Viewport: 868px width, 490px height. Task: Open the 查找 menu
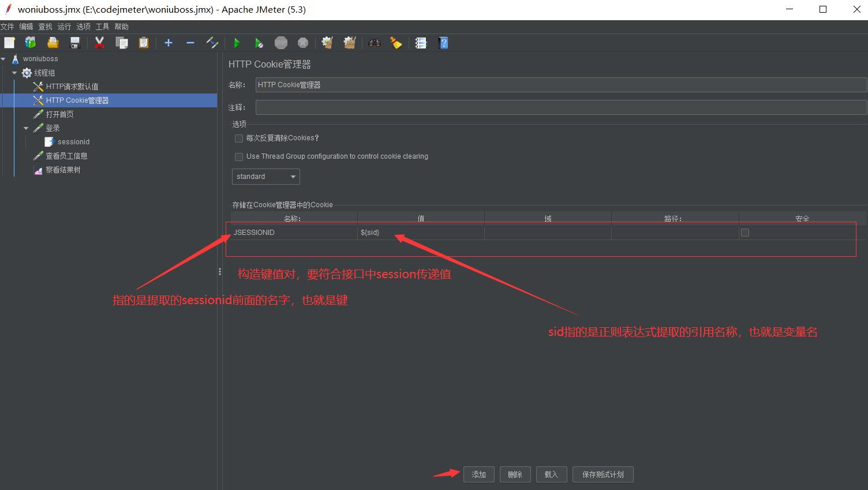pyautogui.click(x=45, y=27)
